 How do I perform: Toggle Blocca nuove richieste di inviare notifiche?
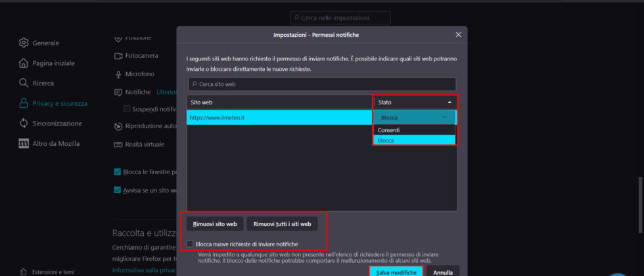190,244
